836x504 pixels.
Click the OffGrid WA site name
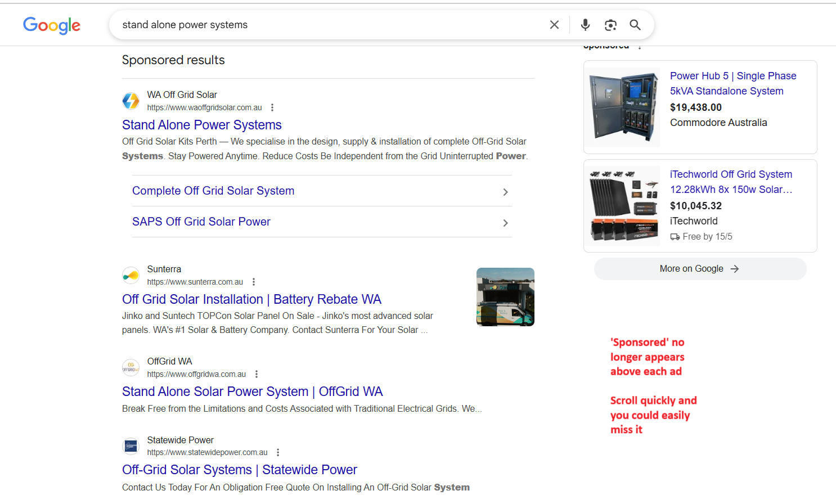coord(169,361)
